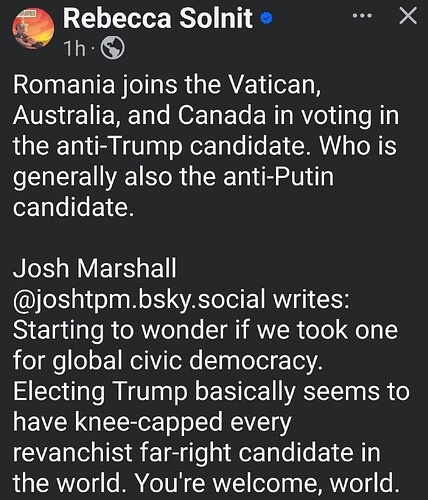This screenshot has height=500, width=428.
Task: Click the globe public-audience icon
Action: point(113,48)
